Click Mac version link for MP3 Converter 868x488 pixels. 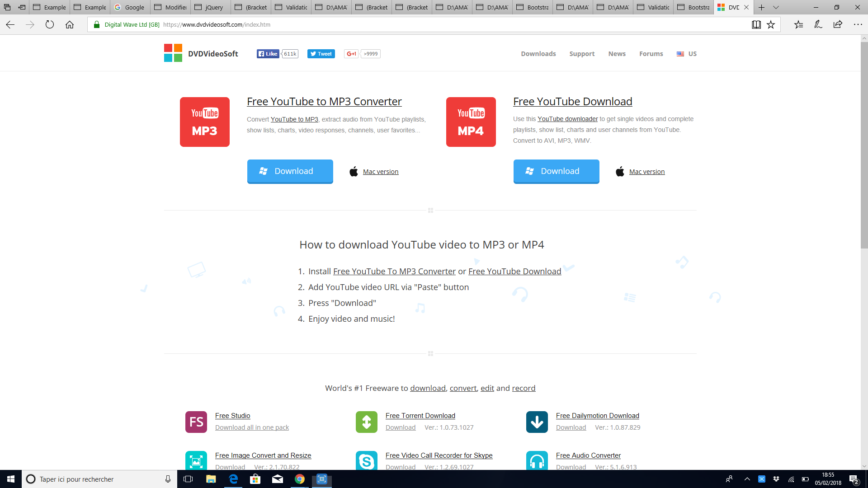point(381,172)
